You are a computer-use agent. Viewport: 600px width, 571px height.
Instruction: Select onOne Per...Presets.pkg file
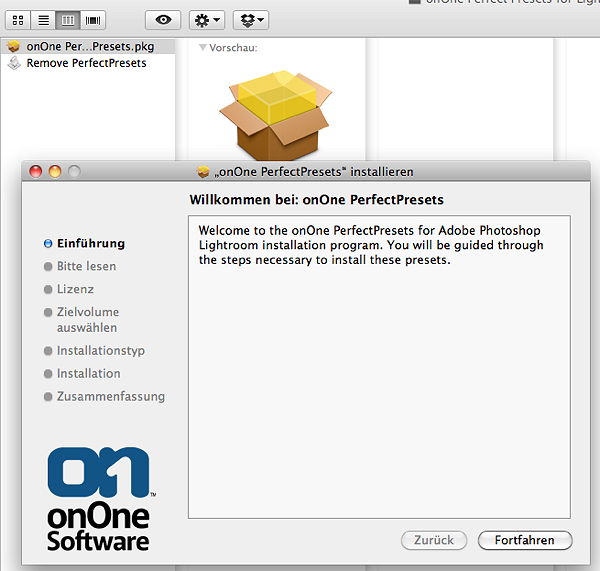pos(88,46)
